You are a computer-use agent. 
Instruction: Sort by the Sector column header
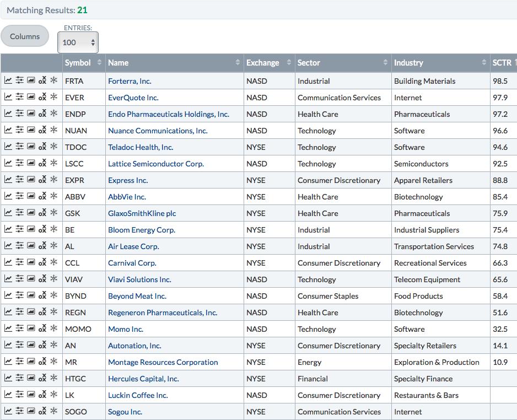(342, 63)
